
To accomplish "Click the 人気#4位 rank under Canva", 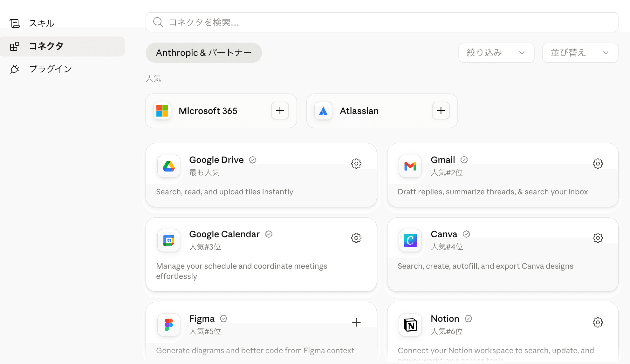I will point(447,247).
